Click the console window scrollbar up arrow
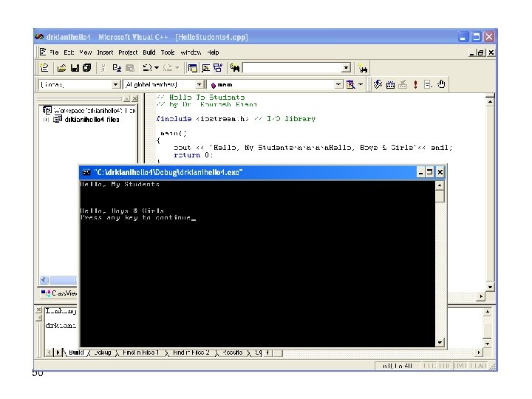Screen dimensions: 532x399 click(x=440, y=185)
